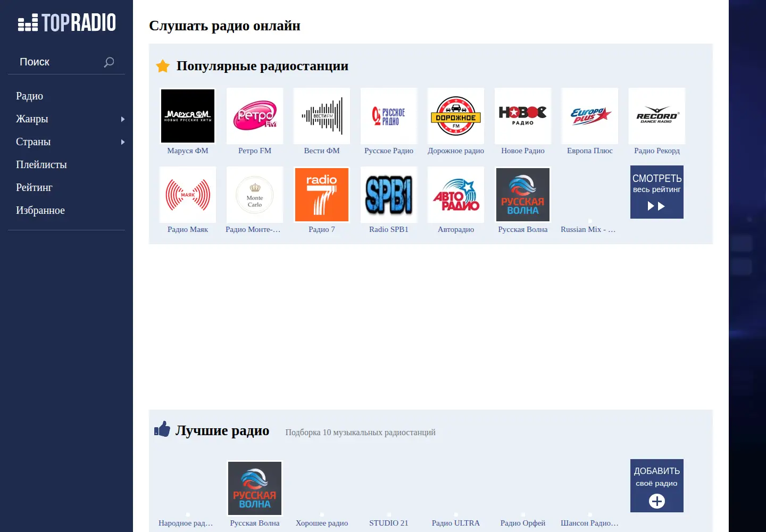Click the STUDIO 21 text link
The height and width of the screenshot is (532, 766).
389,523
